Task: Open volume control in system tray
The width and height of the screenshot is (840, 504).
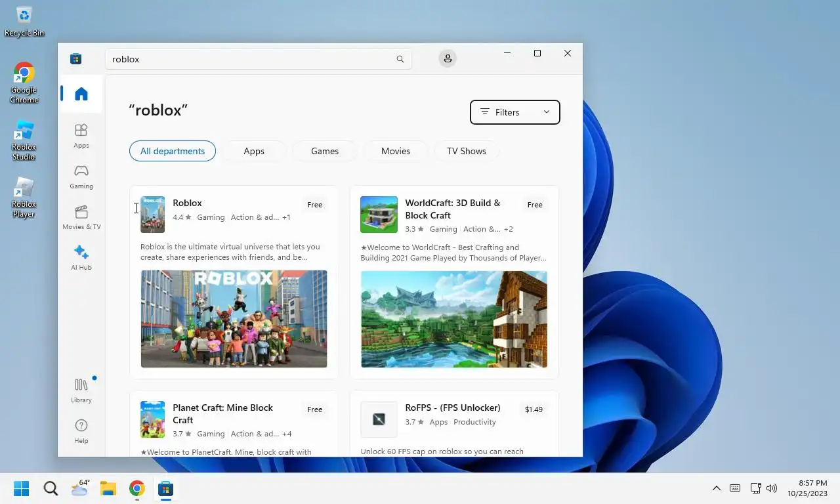Action: coord(772,488)
